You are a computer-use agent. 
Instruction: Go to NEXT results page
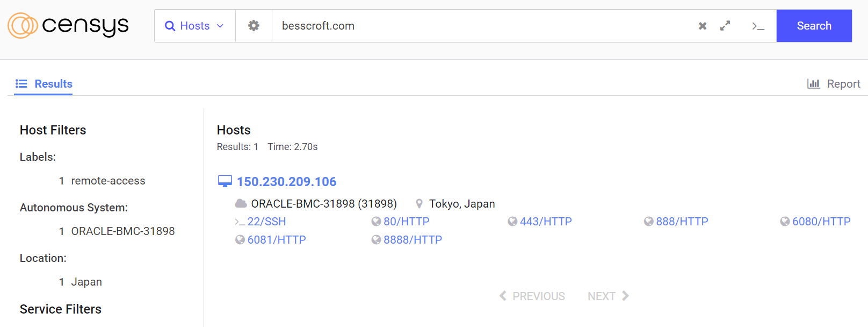pyautogui.click(x=608, y=296)
